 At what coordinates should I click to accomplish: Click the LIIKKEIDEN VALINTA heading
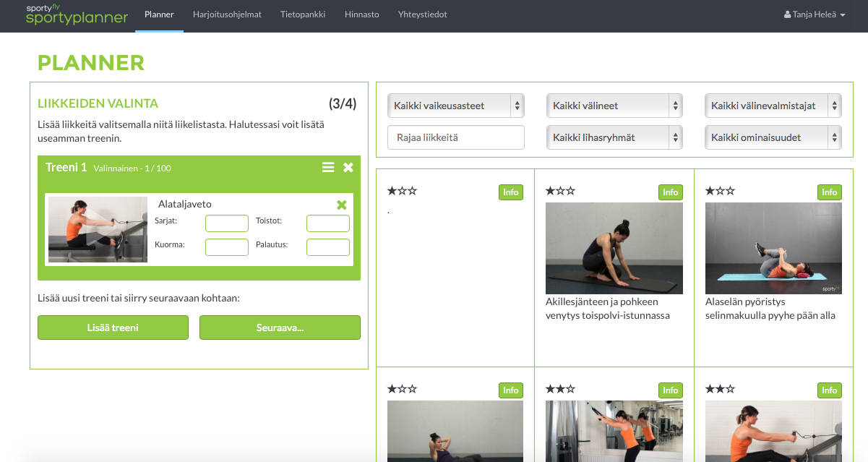[98, 103]
